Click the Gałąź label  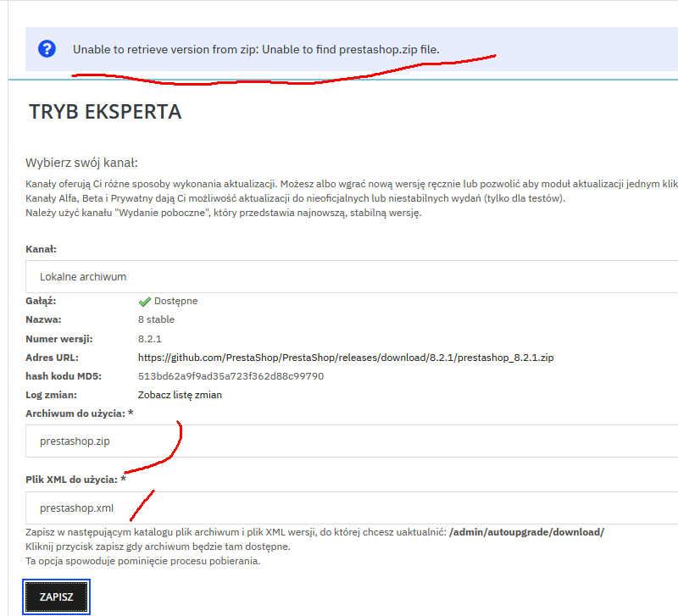point(41,301)
